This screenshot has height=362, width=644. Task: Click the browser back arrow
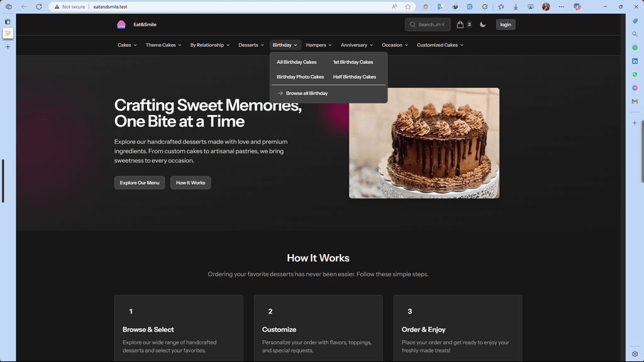24,6
